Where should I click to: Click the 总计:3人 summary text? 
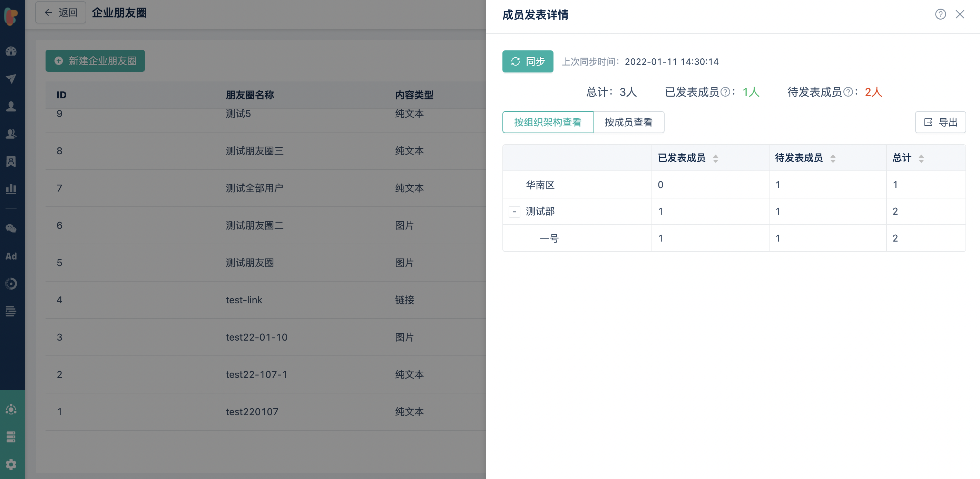coord(611,92)
